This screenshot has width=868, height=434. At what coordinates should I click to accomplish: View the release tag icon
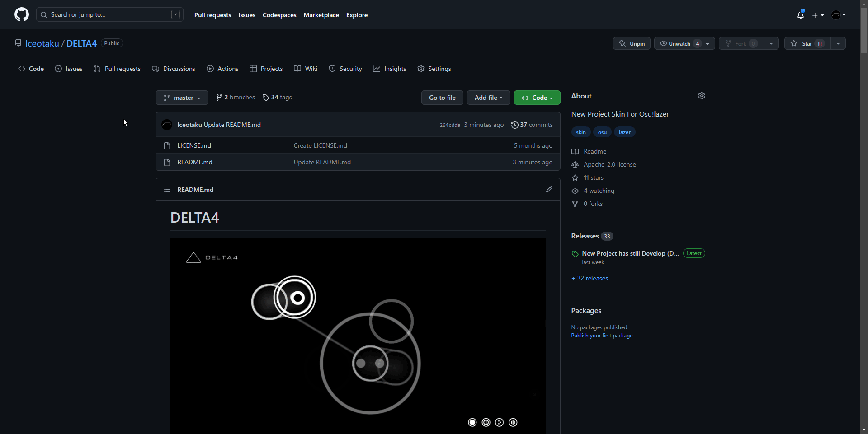click(575, 253)
